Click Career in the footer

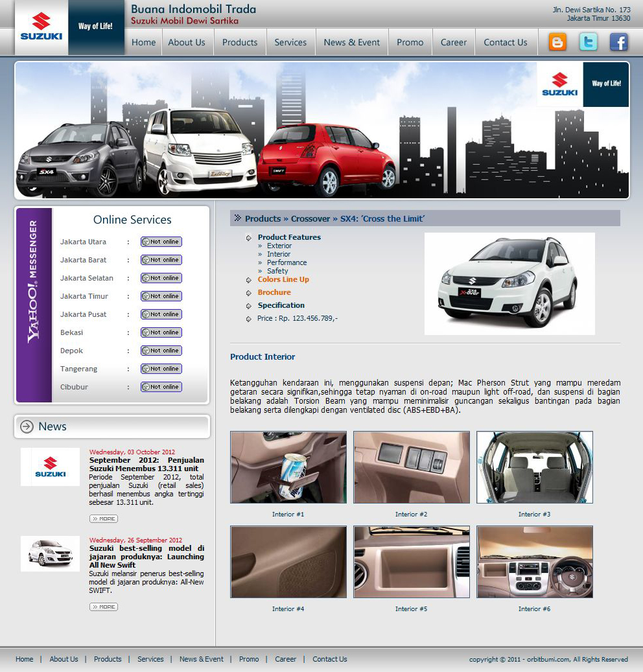pyautogui.click(x=285, y=659)
